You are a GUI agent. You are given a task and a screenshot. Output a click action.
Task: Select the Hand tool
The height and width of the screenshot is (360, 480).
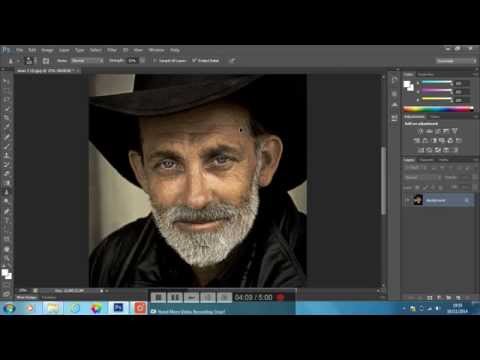tap(6, 249)
